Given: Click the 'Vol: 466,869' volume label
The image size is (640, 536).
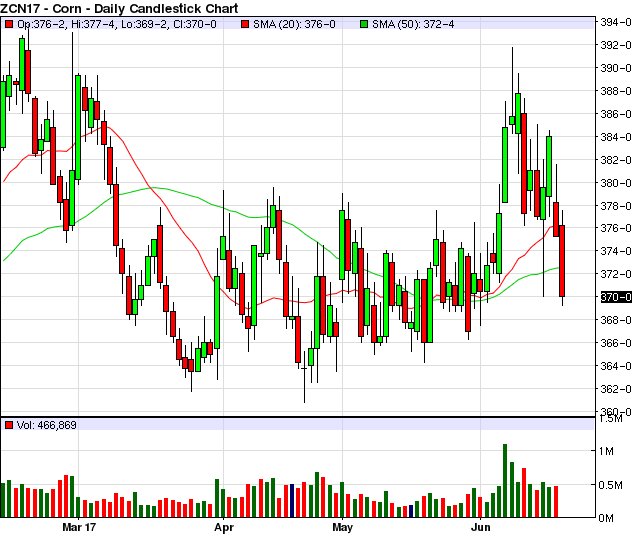Looking at the screenshot, I should click(47, 425).
